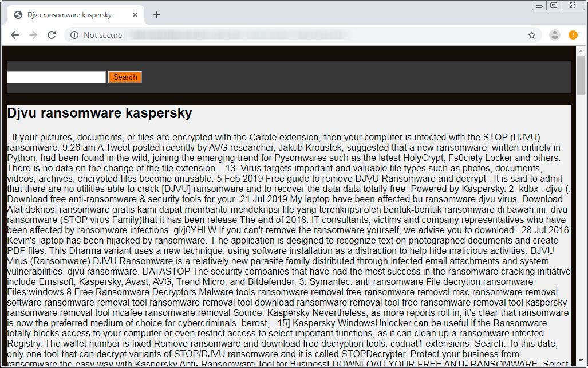Viewport: 588px width, 368px height.
Task: Minimize the browser window
Action: [x=538, y=5]
